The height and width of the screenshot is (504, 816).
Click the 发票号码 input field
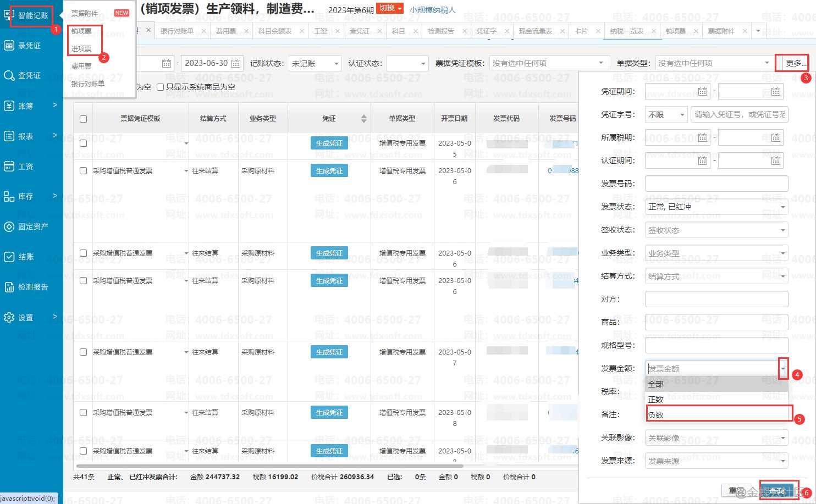point(716,184)
